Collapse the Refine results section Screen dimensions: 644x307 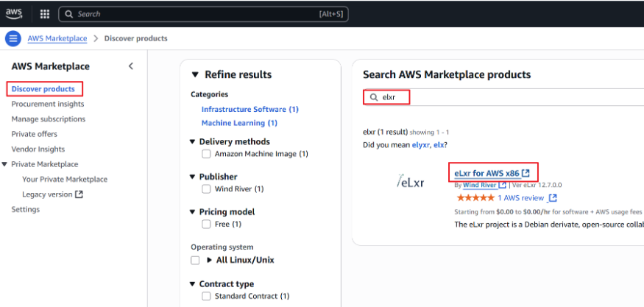tap(195, 74)
